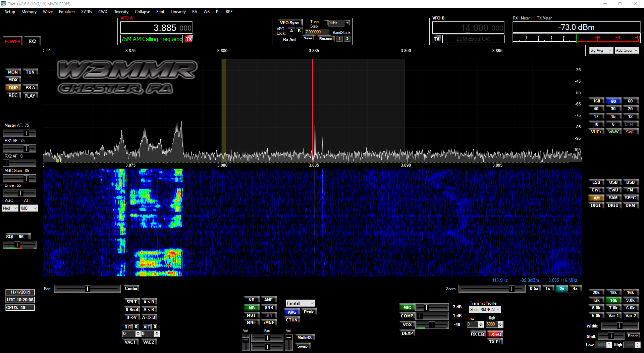Select 2x zoom level
Viewport: 644px width, 353px height.
(x=561, y=289)
